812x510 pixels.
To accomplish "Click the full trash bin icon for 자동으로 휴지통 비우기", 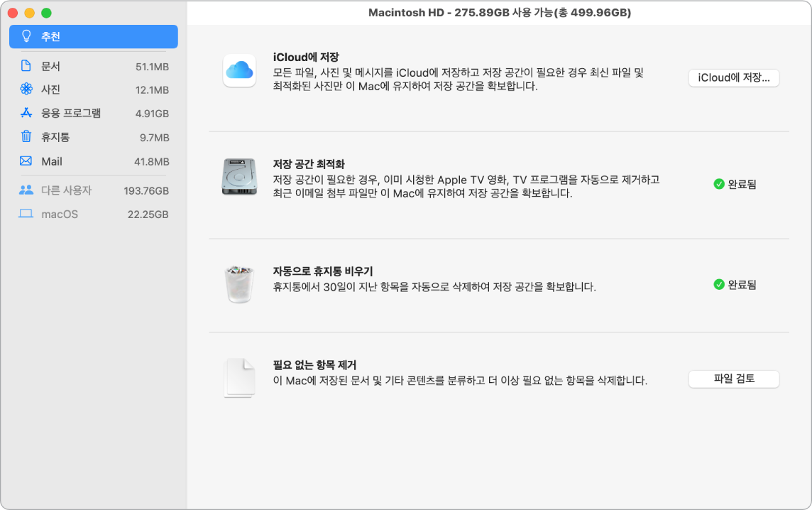I will point(239,284).
